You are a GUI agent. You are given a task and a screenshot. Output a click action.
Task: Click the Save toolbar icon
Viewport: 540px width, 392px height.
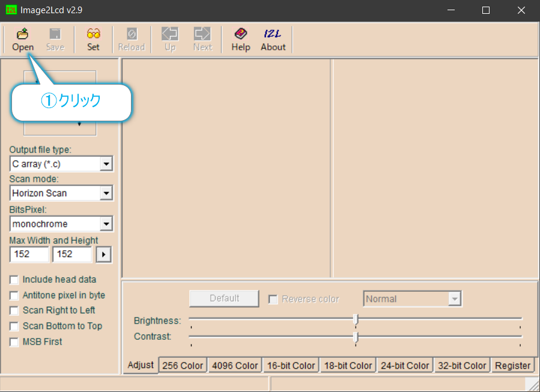tap(55, 38)
